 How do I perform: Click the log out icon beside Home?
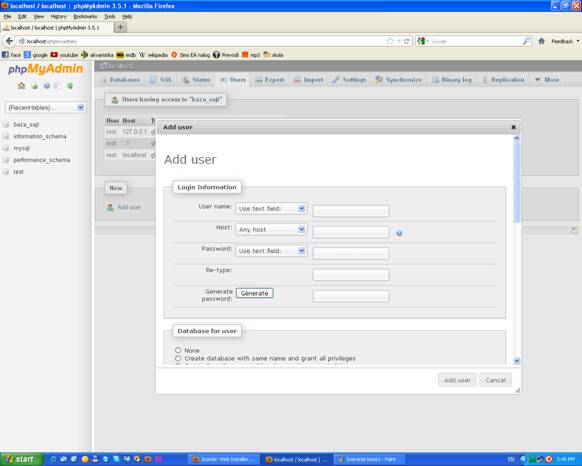[35, 86]
